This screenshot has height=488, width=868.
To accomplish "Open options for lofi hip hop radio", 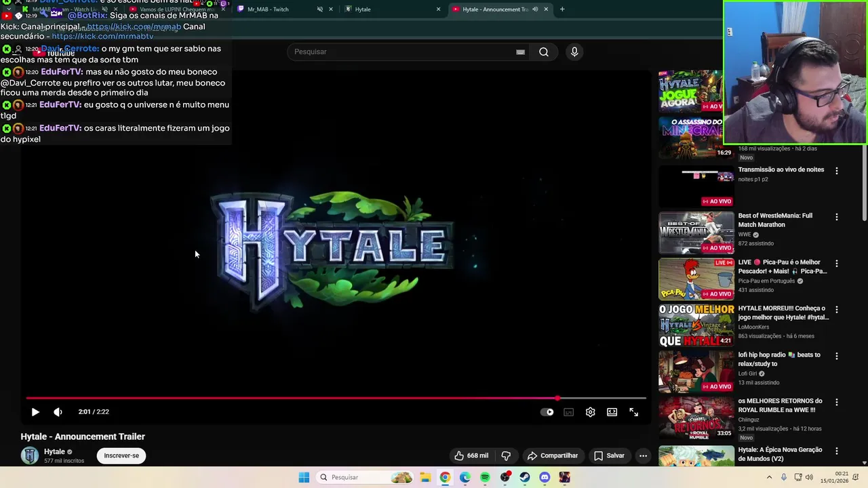I will pos(836,356).
